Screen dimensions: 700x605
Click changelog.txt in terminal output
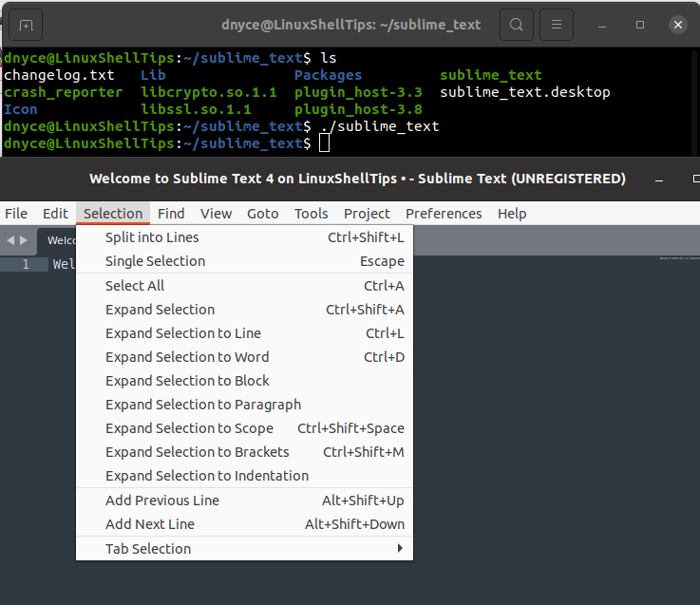tap(59, 75)
